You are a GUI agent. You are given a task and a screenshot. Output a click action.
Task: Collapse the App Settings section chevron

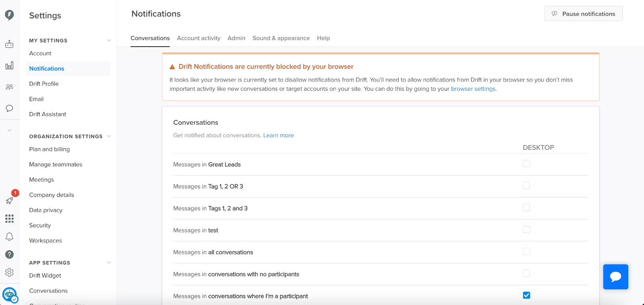(109, 262)
